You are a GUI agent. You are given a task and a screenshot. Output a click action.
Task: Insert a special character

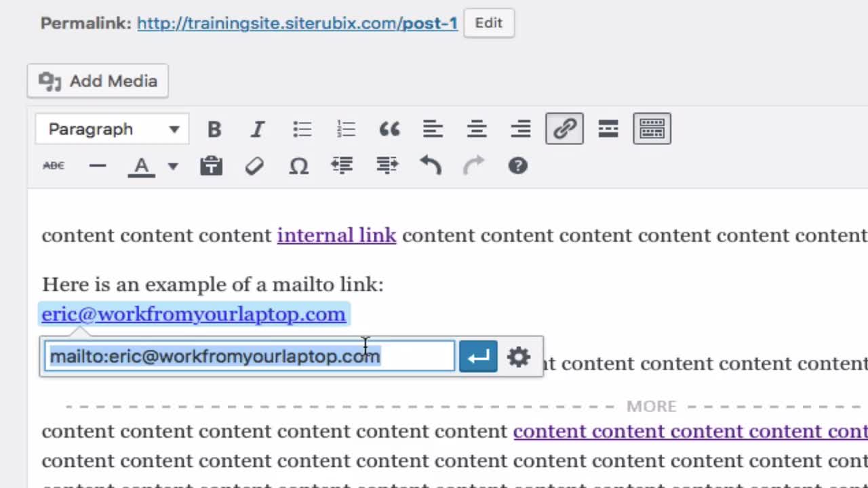[298, 165]
